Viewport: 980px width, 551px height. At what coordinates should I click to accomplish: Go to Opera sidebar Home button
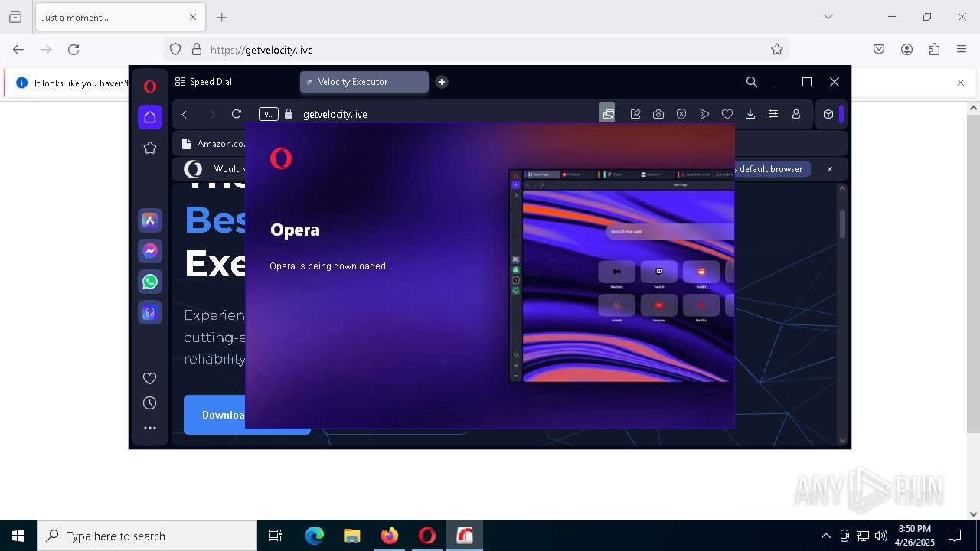150,117
